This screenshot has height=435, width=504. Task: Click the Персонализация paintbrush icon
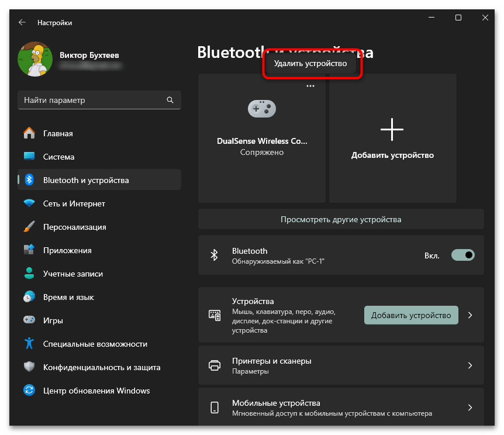29,227
